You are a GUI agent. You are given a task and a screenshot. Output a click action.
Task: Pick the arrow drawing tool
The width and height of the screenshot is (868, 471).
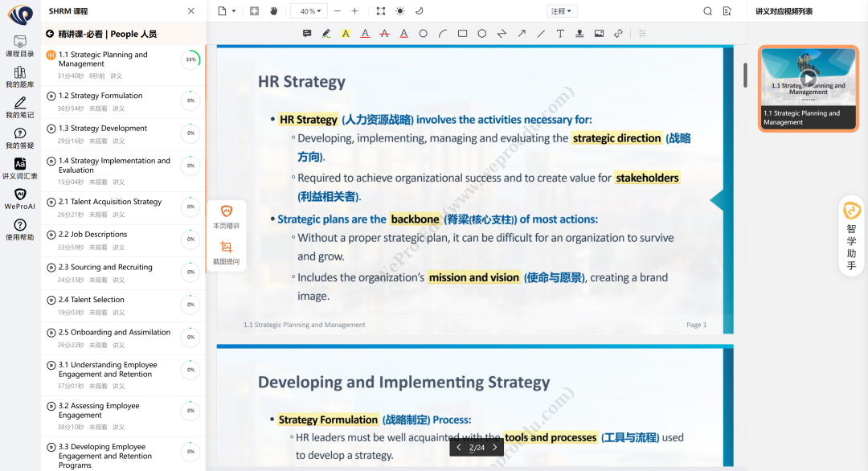pyautogui.click(x=521, y=34)
